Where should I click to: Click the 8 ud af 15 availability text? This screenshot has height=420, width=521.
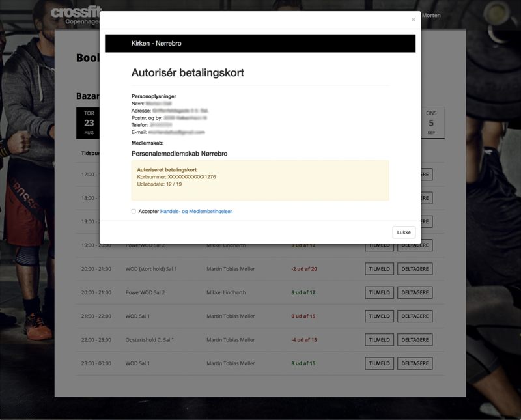tap(303, 363)
